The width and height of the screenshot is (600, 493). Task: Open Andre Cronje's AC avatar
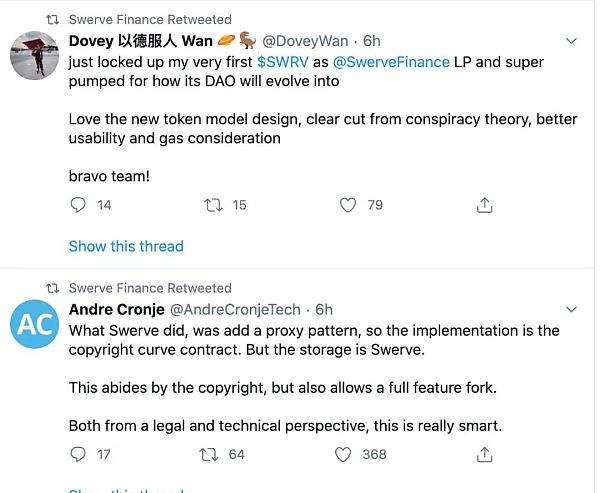coord(35,325)
